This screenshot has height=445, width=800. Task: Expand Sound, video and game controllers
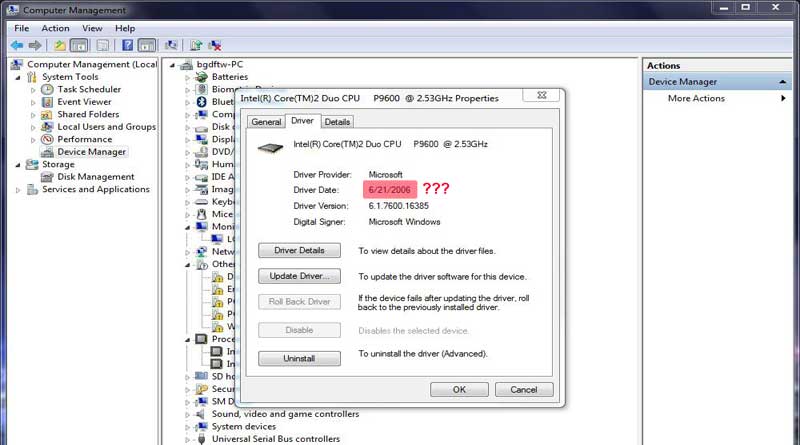point(187,415)
